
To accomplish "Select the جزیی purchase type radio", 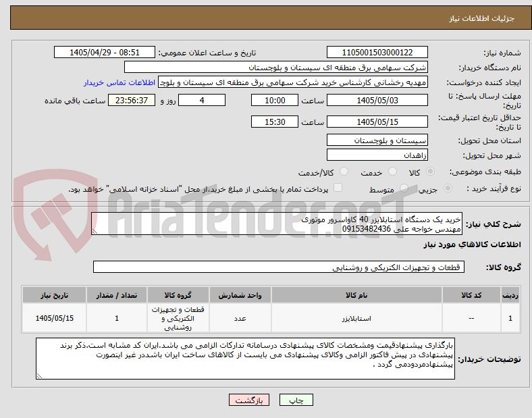I will point(448,188).
